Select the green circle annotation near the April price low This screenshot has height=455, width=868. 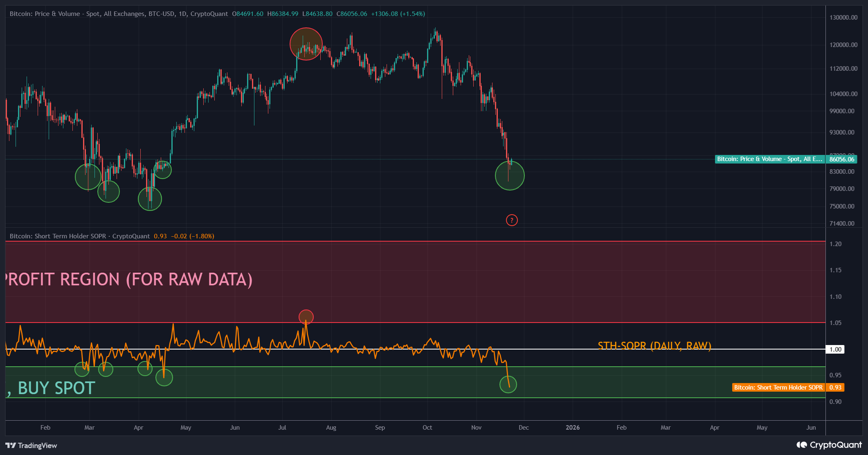pos(150,199)
